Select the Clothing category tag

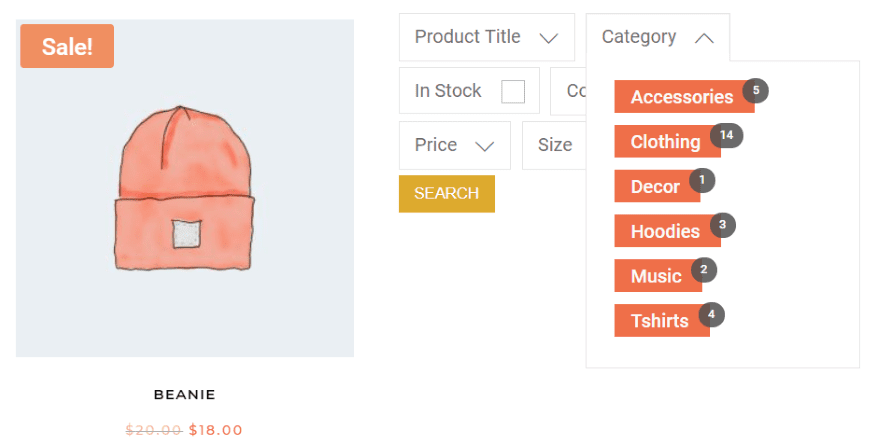tap(665, 142)
